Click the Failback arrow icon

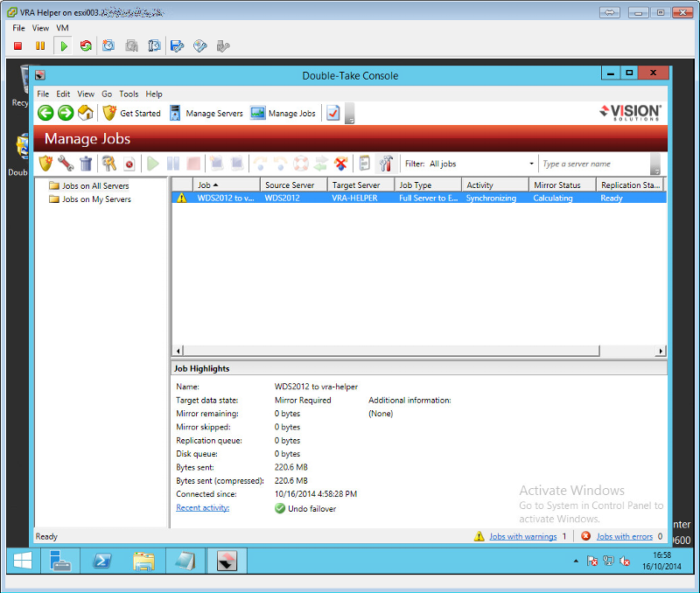[280, 164]
